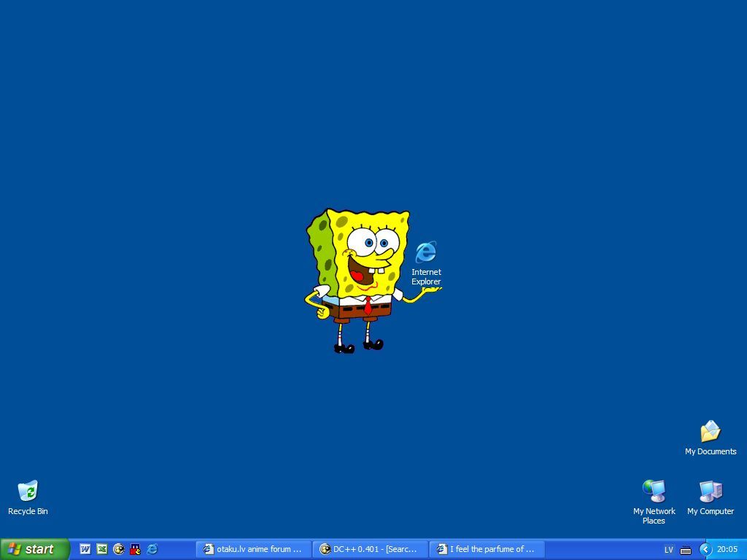Screen dimensions: 747x560
Task: Launch Internet Explorer from Quick Launch
Action: coord(152,549)
